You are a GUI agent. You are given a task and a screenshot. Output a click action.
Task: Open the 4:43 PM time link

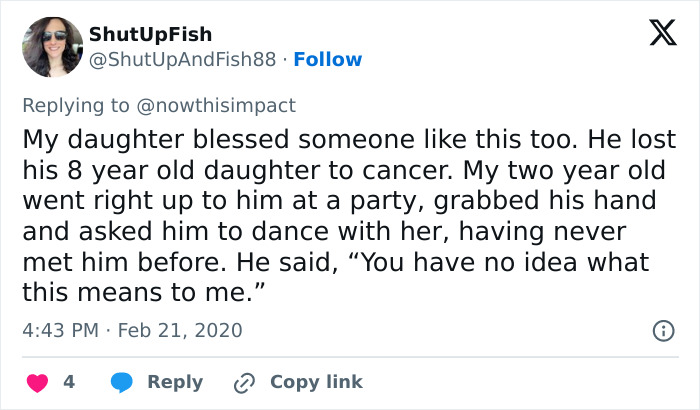pos(60,329)
